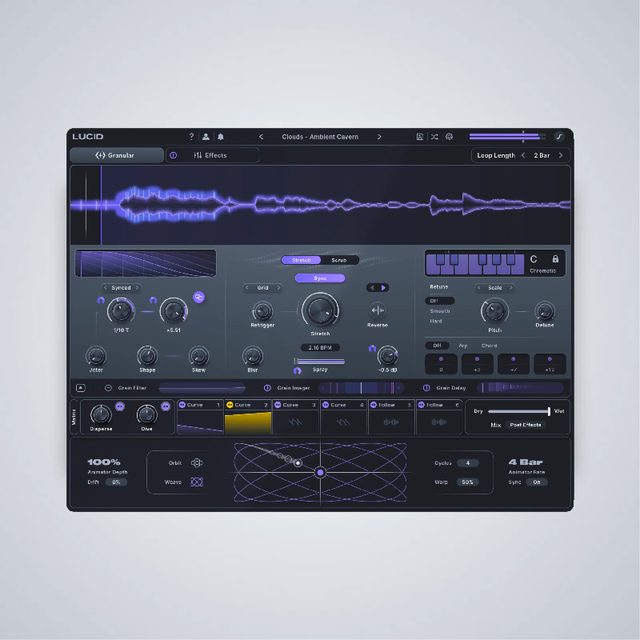The width and height of the screenshot is (640, 640).
Task: Click the collapse panel icon left of Grain Filter
Action: 81,388
